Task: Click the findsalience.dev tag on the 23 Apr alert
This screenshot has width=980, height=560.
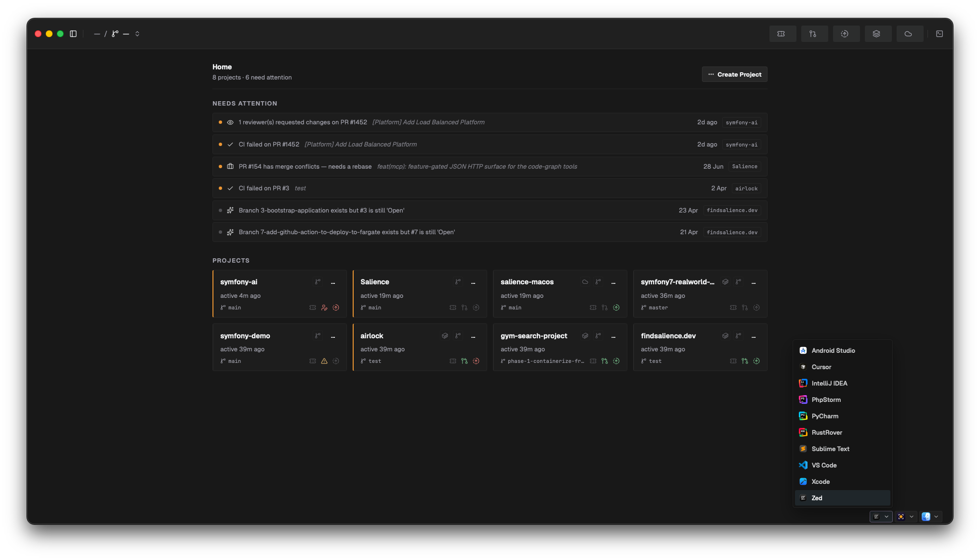Action: 732,211
